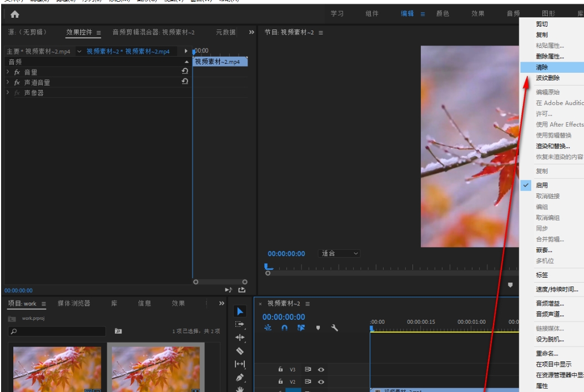This screenshot has width=584, height=392.
Task: Open the 节目 monitor panel menu icon
Action: (x=321, y=33)
